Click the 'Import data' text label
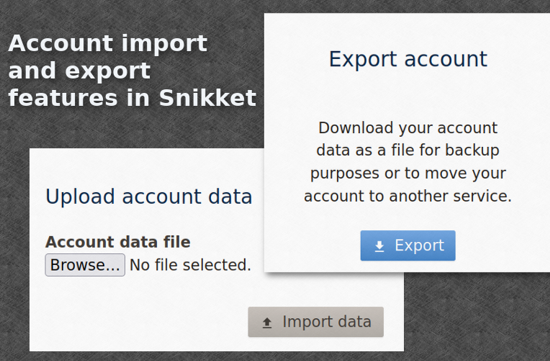The image size is (550, 361). [x=327, y=322]
